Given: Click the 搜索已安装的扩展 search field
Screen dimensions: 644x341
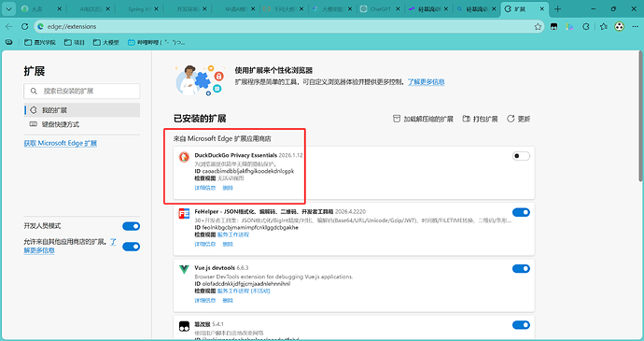Looking at the screenshot, I should (x=82, y=91).
